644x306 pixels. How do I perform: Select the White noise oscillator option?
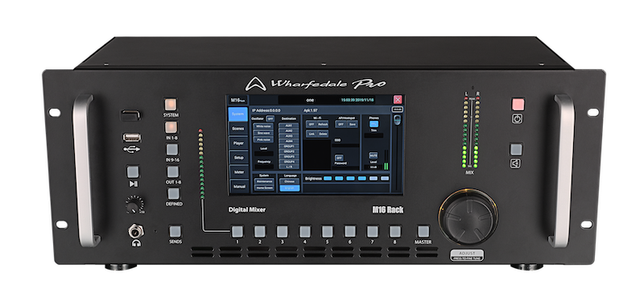[x=263, y=126]
